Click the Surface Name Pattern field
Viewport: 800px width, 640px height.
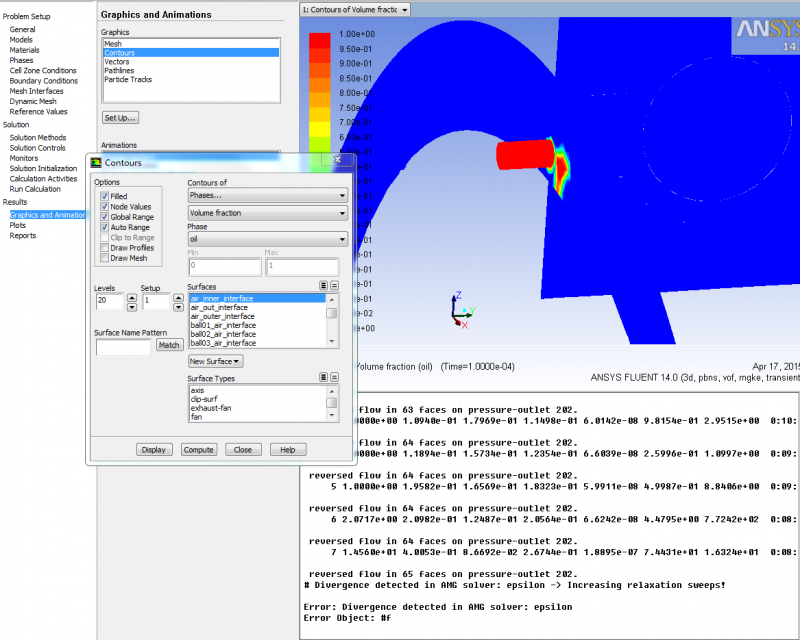tap(123, 348)
